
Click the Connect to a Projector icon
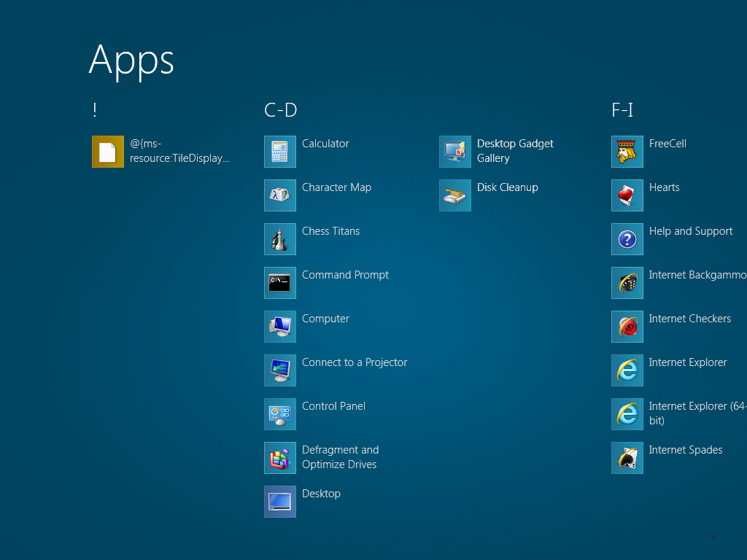tap(279, 370)
